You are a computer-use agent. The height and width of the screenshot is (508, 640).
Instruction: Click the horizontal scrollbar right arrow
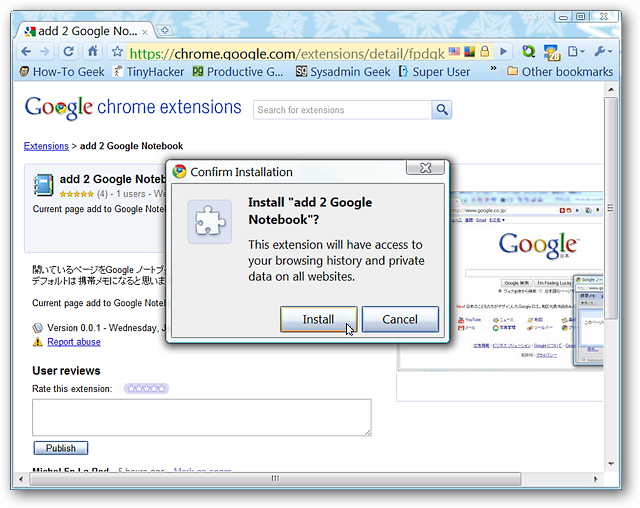pyautogui.click(x=596, y=479)
